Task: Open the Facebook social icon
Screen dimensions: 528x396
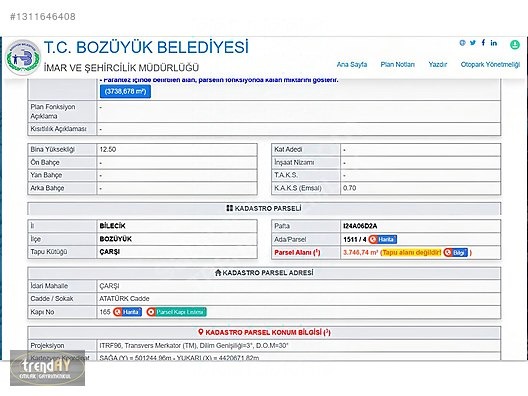Action: click(483, 42)
